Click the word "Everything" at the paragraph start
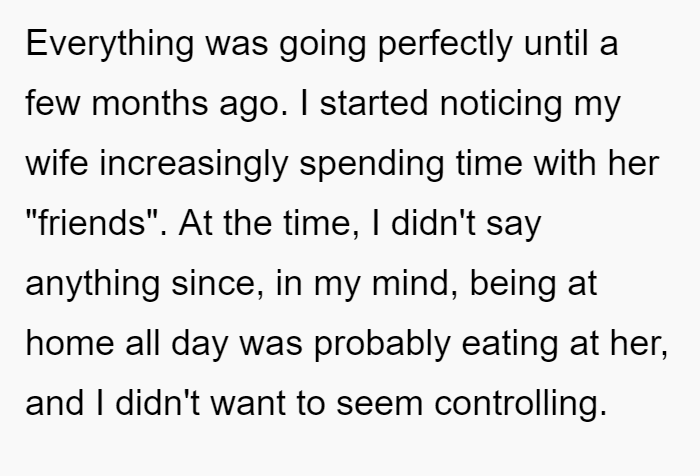 click(x=110, y=44)
